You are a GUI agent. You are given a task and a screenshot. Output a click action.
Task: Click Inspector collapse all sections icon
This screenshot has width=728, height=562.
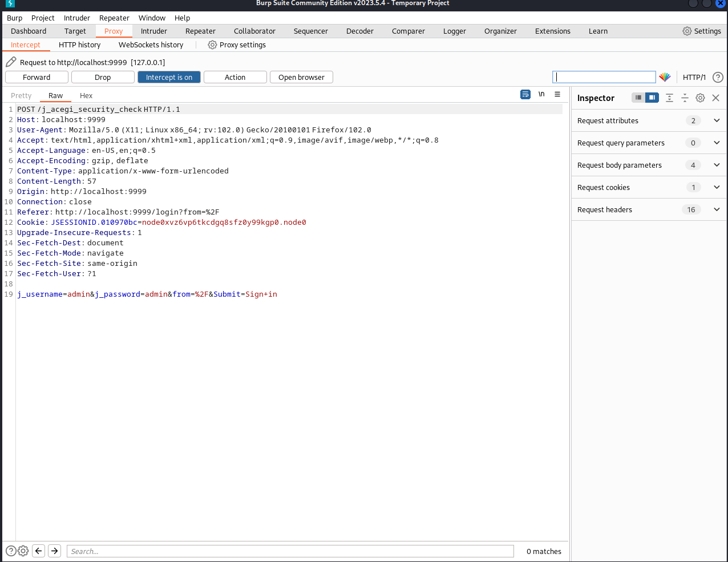pos(685,98)
